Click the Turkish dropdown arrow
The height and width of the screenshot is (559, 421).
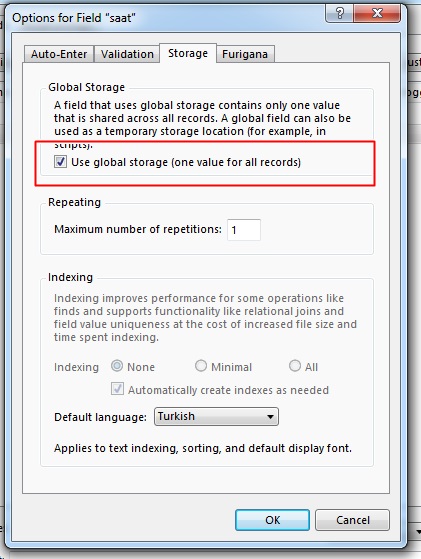point(271,416)
